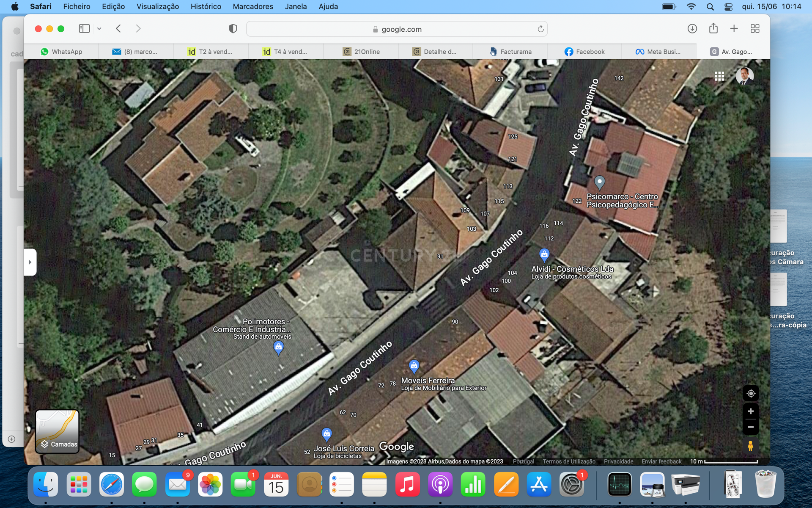Toggle the Safari sidebar button

(84, 29)
